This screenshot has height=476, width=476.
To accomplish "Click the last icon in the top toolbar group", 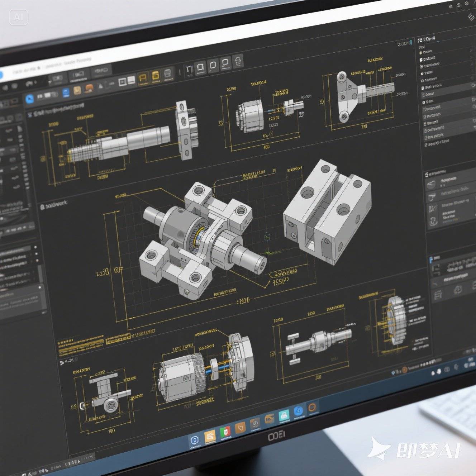I will (x=238, y=61).
